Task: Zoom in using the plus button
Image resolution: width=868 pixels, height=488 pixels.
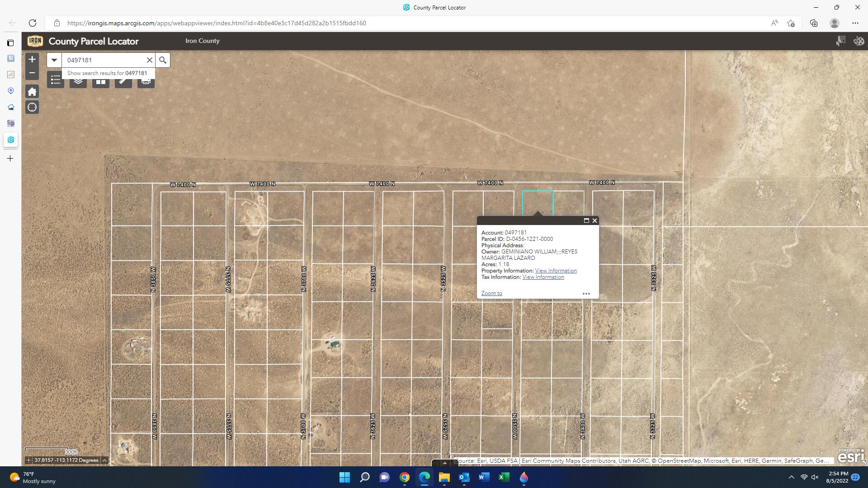Action: pos(32,59)
